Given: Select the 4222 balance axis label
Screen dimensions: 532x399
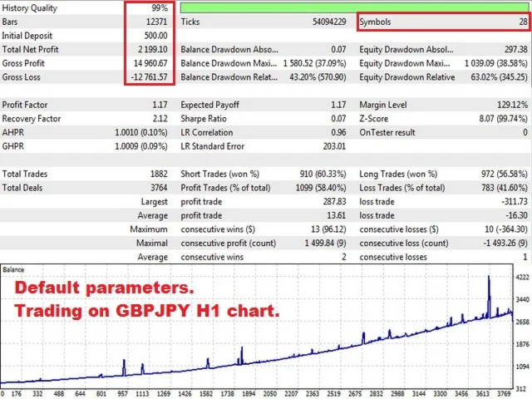Looking at the screenshot, I should [523, 278].
